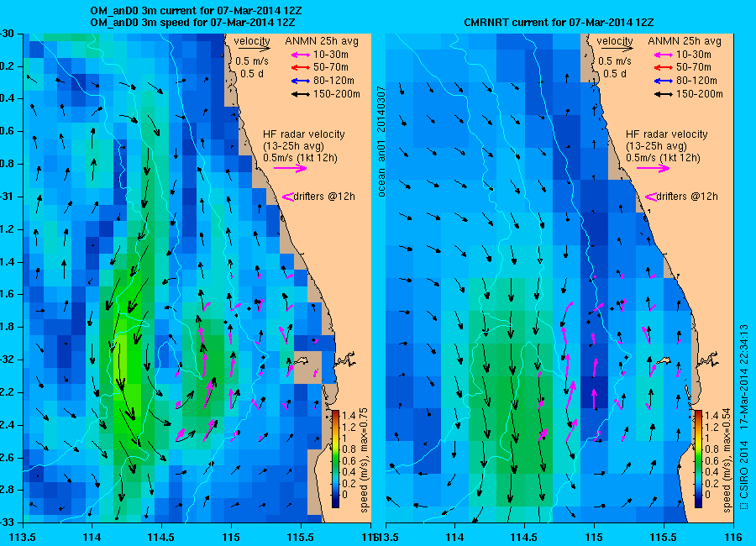Screen dimensions: 756x546
Task: Click 'ANMN 25h avg' label in right panel
Action: [x=685, y=41]
